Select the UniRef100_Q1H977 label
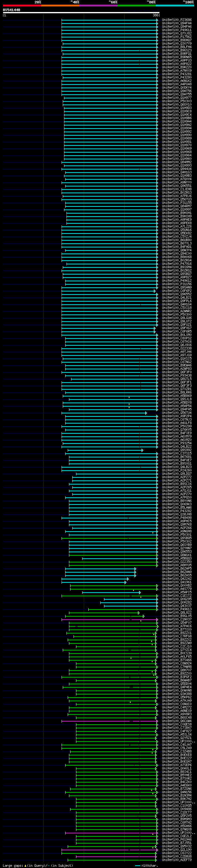Screen dimensions: 197x868 click(177, 98)
